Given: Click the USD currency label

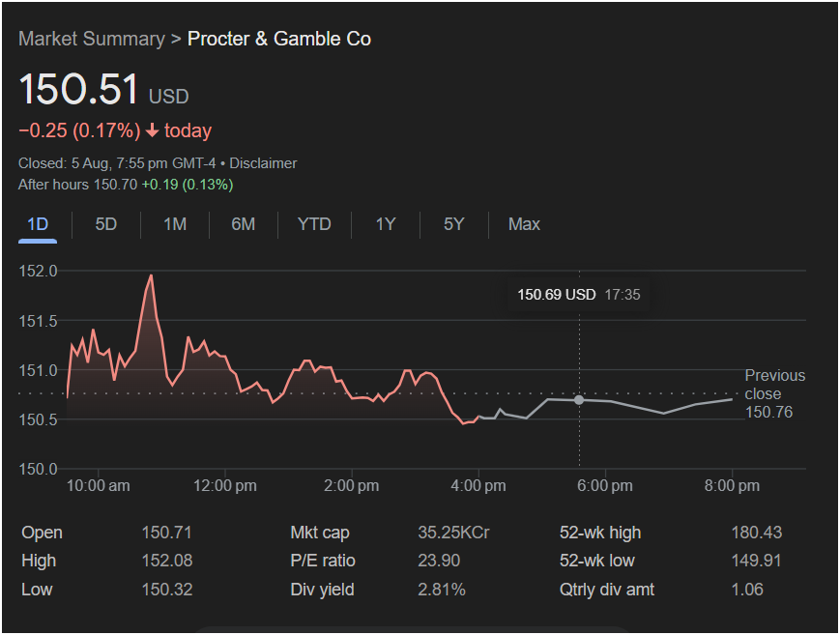Looking at the screenshot, I should 169,97.
